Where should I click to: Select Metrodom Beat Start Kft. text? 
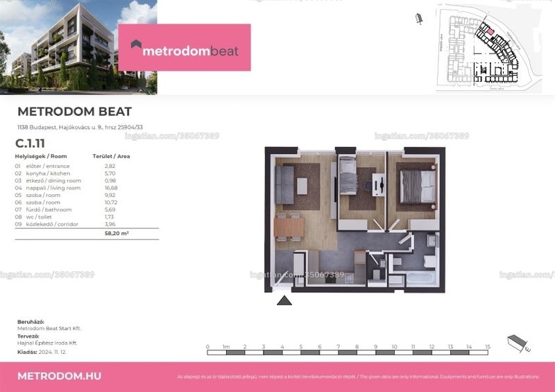tap(49, 329)
